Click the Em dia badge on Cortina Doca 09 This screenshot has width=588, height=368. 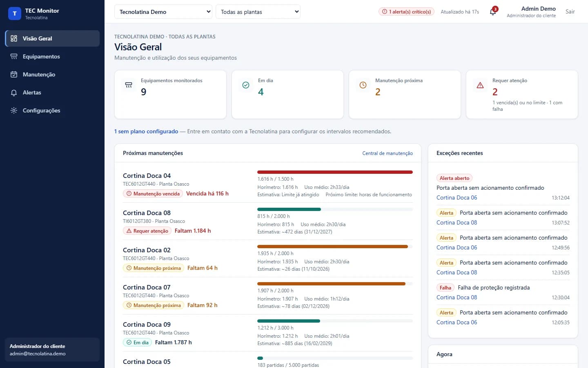point(137,343)
